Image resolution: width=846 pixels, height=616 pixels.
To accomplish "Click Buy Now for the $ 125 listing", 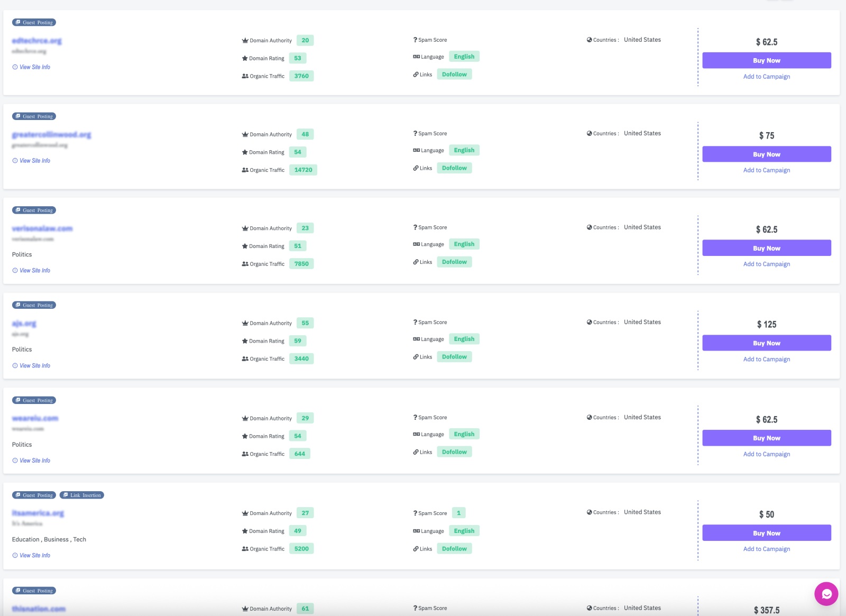I will click(x=767, y=343).
